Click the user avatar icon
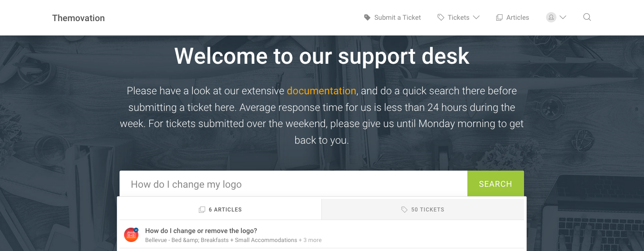The image size is (644, 251). [x=551, y=18]
